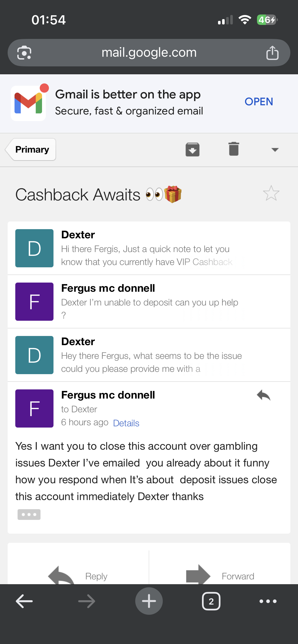This screenshot has height=644, width=298.
Task: Open the browser lens search icon
Action: point(24,53)
